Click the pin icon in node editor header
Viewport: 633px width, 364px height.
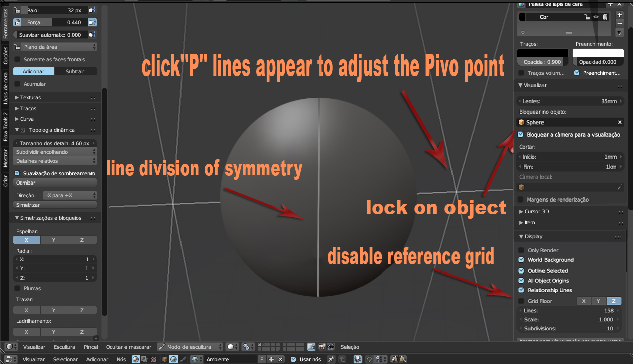[330, 359]
